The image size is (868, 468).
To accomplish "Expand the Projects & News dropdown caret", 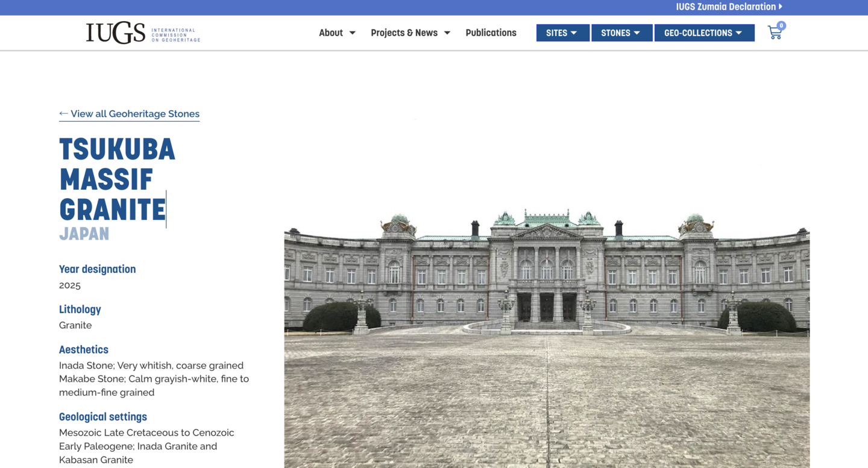I will coord(447,33).
